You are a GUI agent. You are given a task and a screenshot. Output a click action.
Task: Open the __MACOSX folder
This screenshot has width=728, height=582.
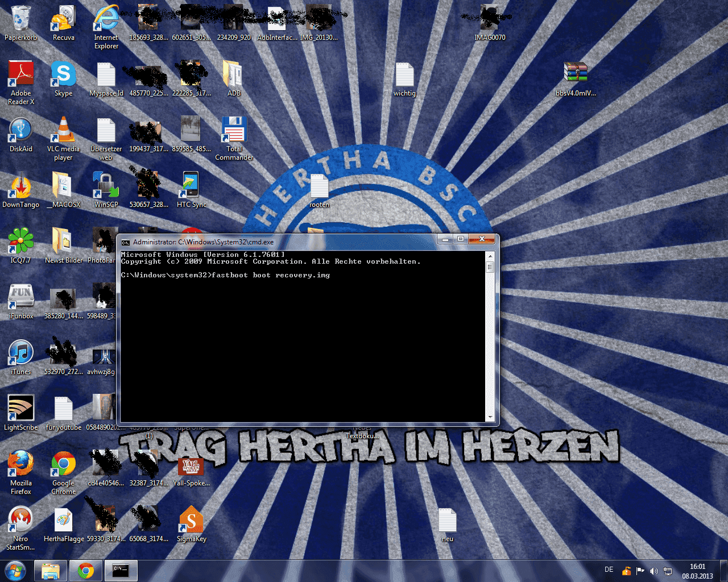[x=63, y=190]
